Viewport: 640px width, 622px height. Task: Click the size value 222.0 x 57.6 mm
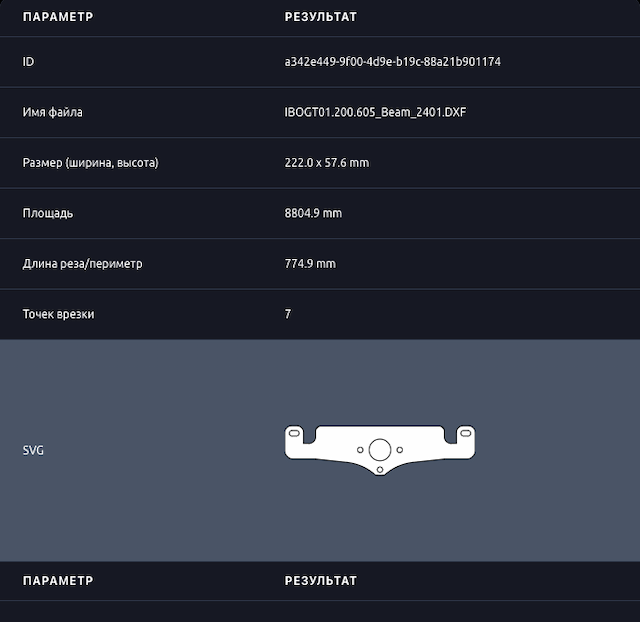[x=326, y=163]
